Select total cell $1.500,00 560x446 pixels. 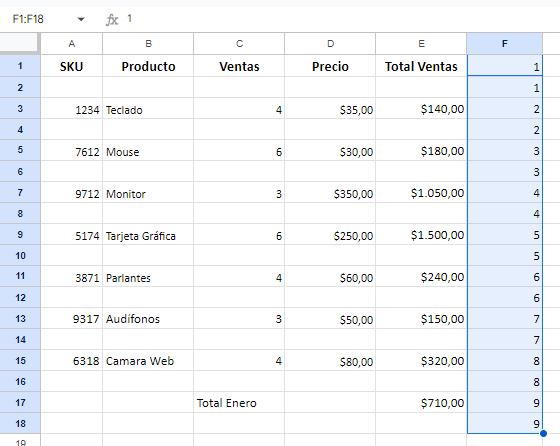tap(421, 235)
